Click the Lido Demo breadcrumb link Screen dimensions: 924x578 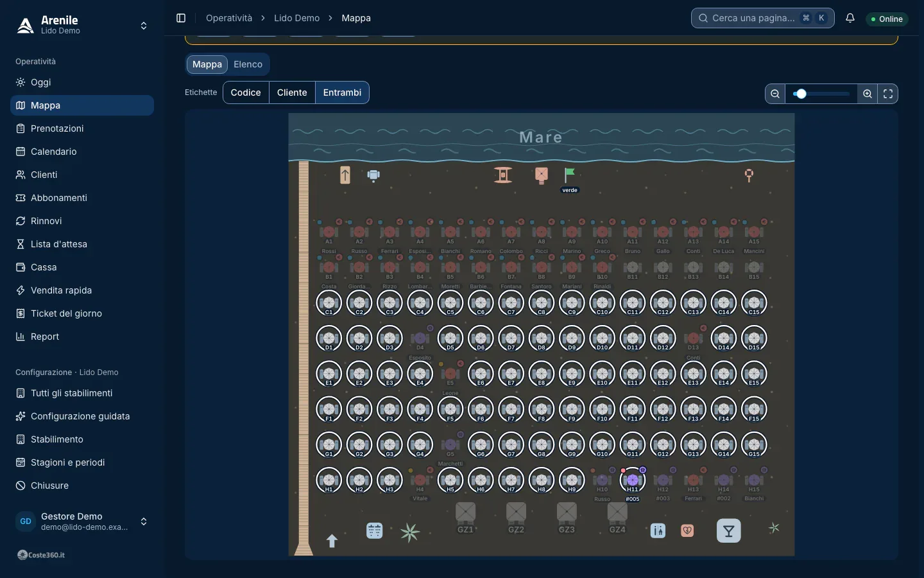296,18
